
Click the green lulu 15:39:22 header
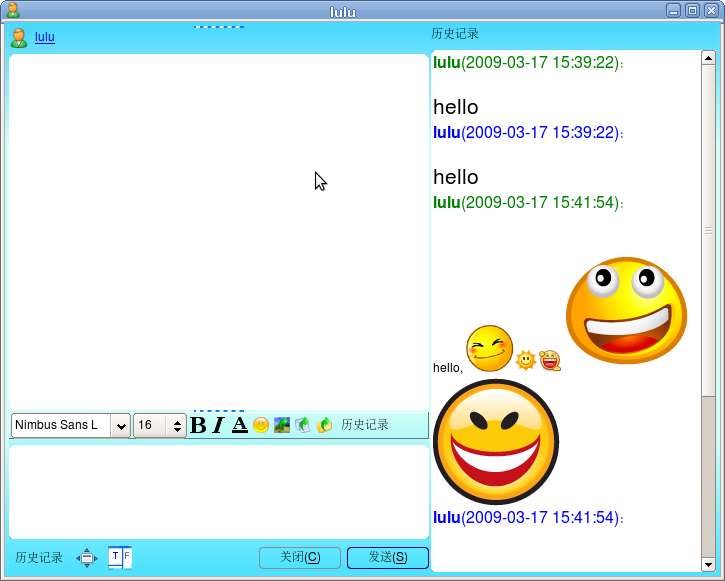[528, 62]
